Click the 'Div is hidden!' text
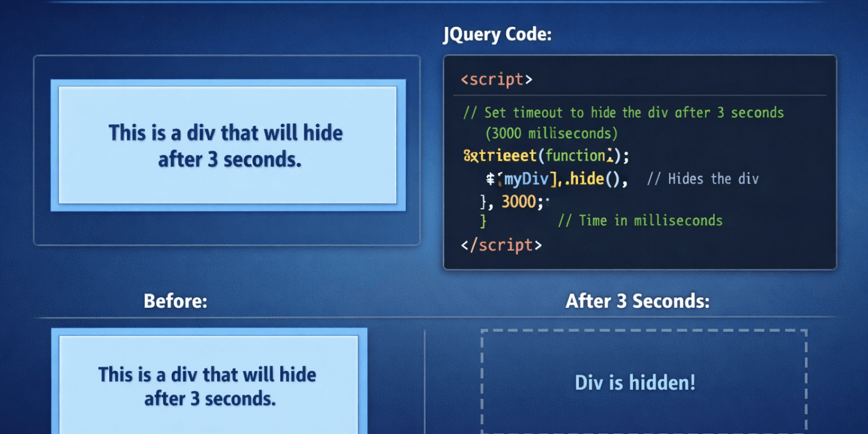Image resolution: width=868 pixels, height=434 pixels. pyautogui.click(x=636, y=382)
